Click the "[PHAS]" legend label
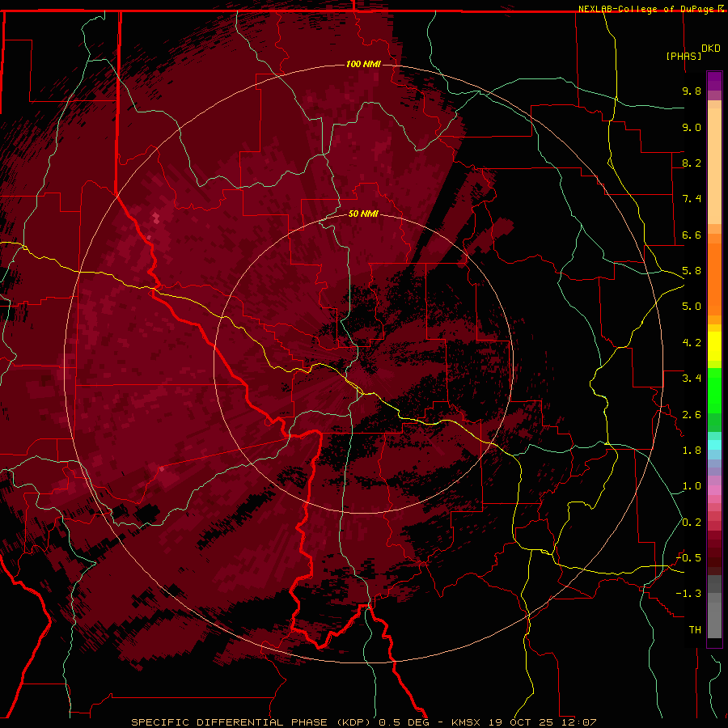This screenshot has width=728, height=728. click(684, 56)
